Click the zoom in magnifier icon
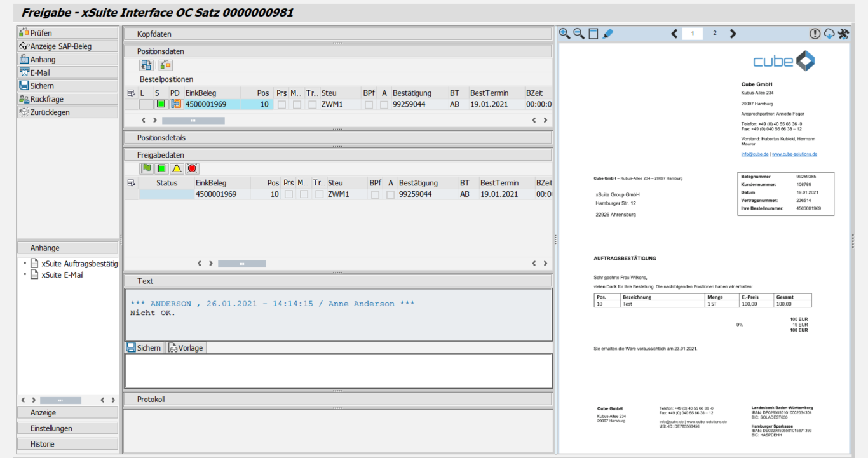The width and height of the screenshot is (868, 458). click(564, 34)
